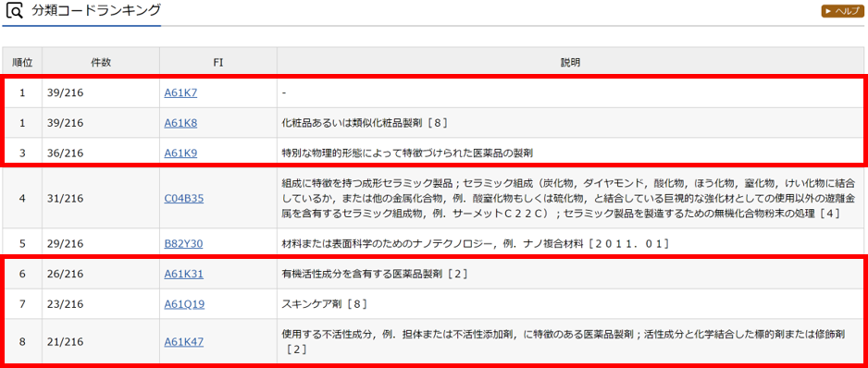Click description 化粧品あるいは類似化粧品製剤［８］

(365, 123)
